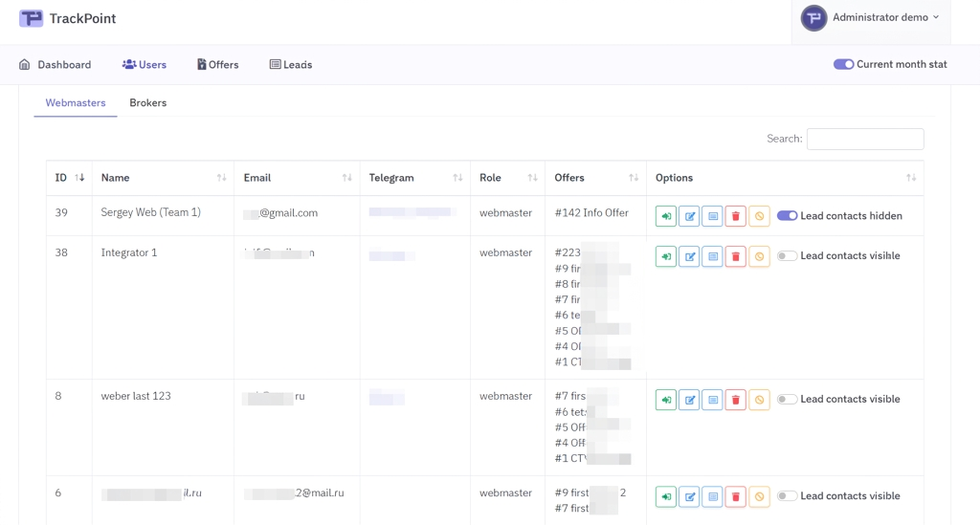Click ID cell 8
Viewport: 980px width, 525px height.
tap(58, 396)
